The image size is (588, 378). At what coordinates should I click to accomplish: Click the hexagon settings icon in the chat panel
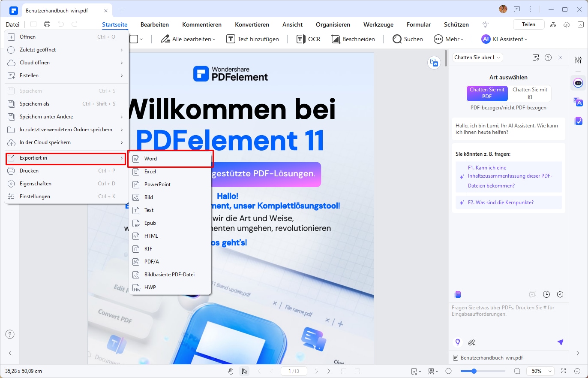[x=560, y=294]
